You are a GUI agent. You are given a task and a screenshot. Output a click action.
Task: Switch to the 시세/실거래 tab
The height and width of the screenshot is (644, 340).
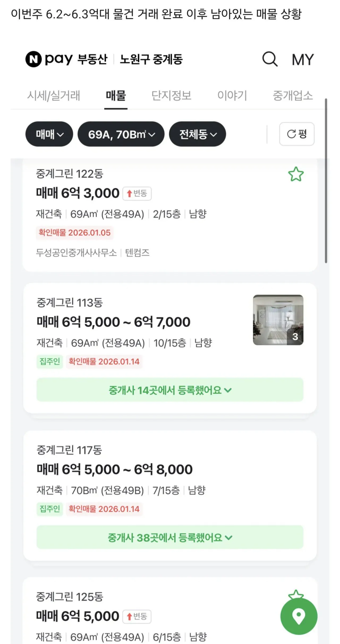(53, 96)
